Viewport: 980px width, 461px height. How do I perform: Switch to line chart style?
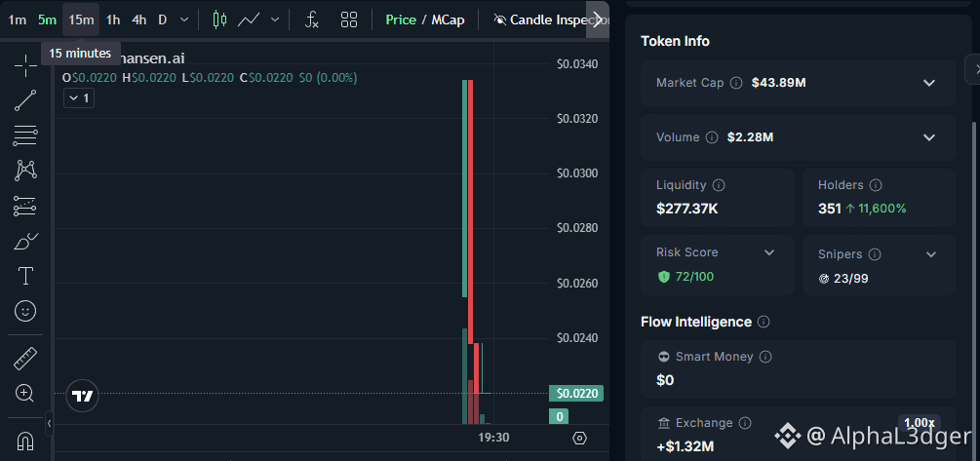click(248, 19)
